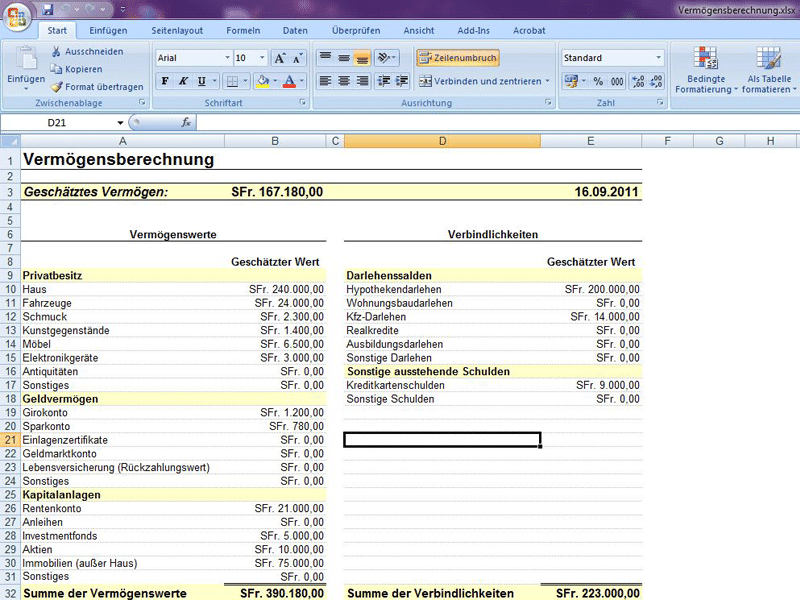The height and width of the screenshot is (600, 800).
Task: Open the Seitenlayout tab
Action: [177, 31]
